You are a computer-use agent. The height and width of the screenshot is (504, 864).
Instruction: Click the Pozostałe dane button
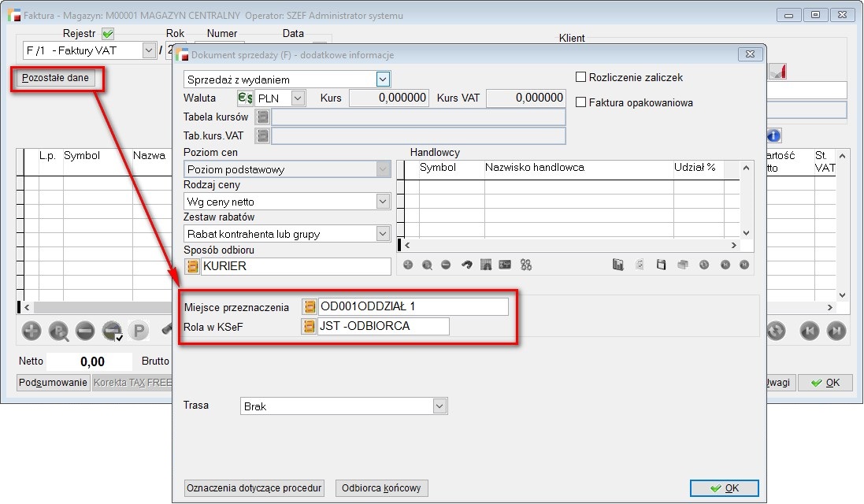(x=55, y=78)
